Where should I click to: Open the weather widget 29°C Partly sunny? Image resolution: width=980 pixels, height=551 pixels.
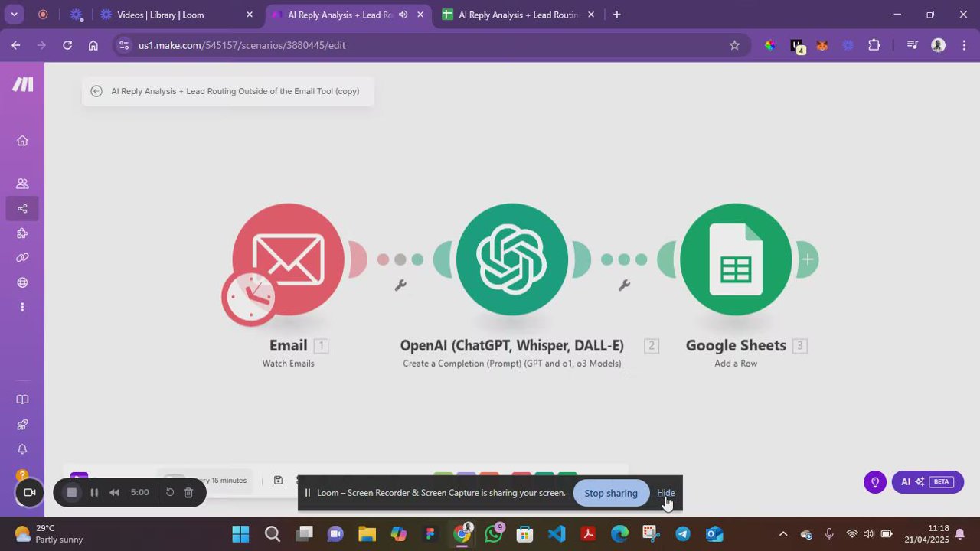(49, 533)
